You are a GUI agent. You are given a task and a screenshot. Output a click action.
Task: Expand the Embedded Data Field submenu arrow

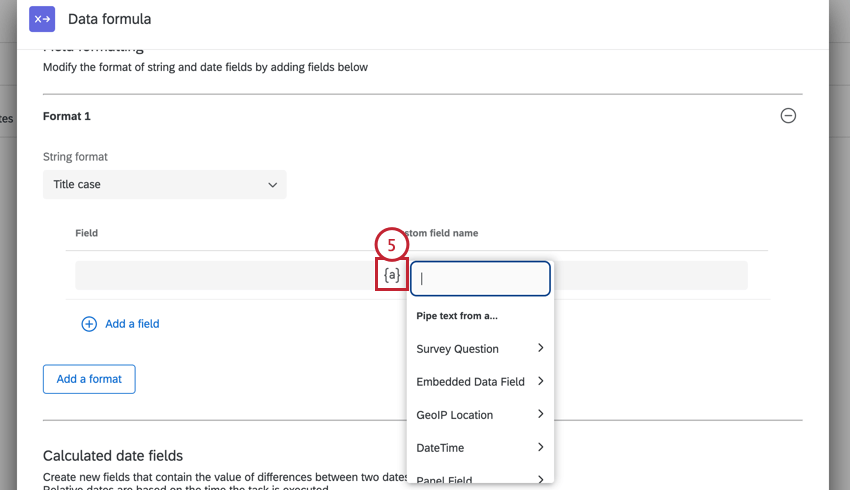click(x=540, y=381)
